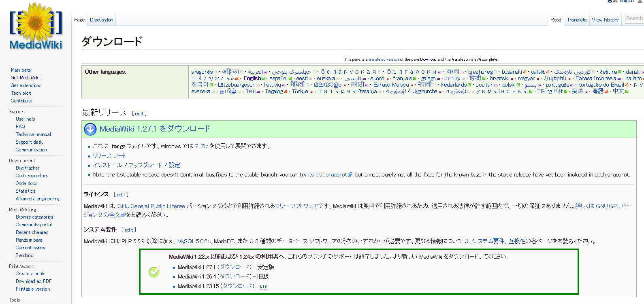
Task: Open Code repository sidebar link
Action: 32,176
